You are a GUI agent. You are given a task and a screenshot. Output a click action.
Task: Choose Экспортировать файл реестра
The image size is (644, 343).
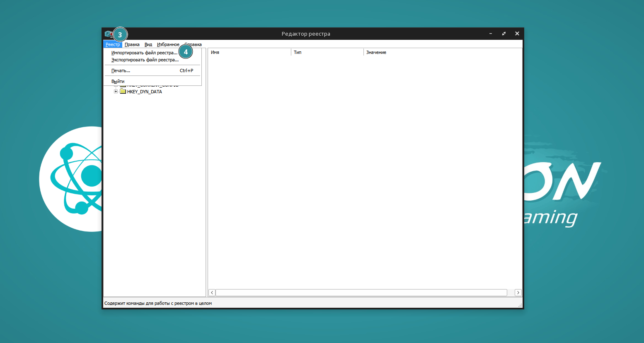(145, 60)
